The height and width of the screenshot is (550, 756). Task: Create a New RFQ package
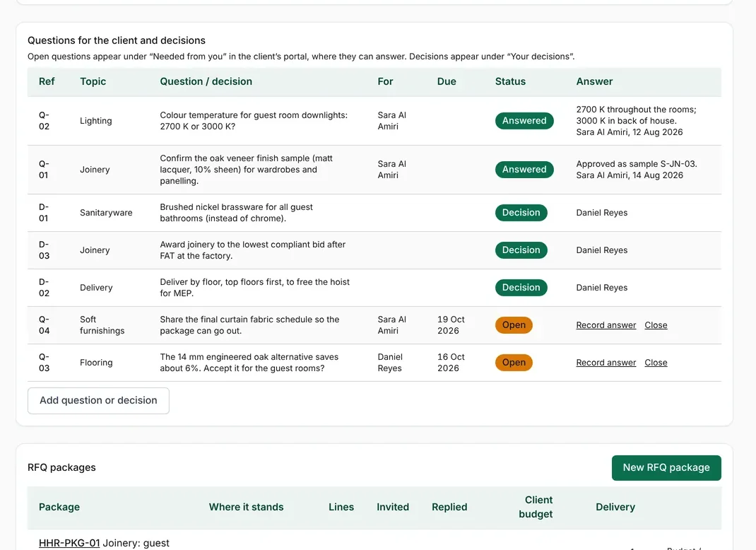pyautogui.click(x=666, y=467)
